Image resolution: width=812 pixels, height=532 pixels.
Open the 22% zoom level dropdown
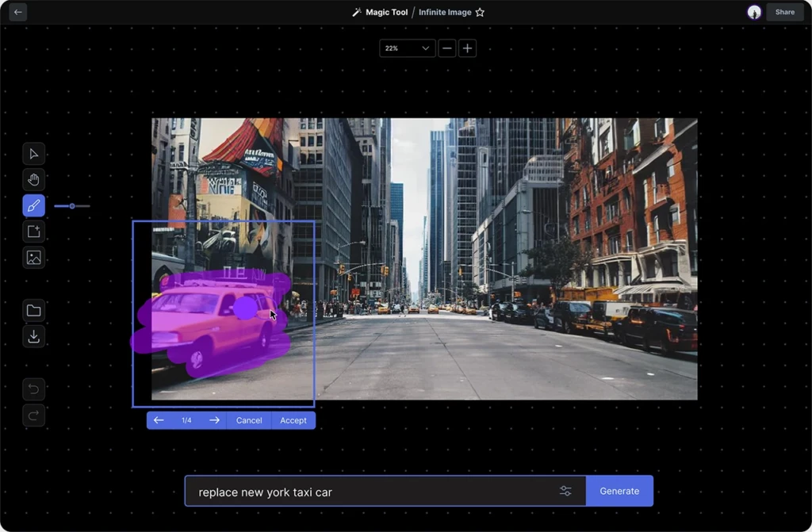407,48
